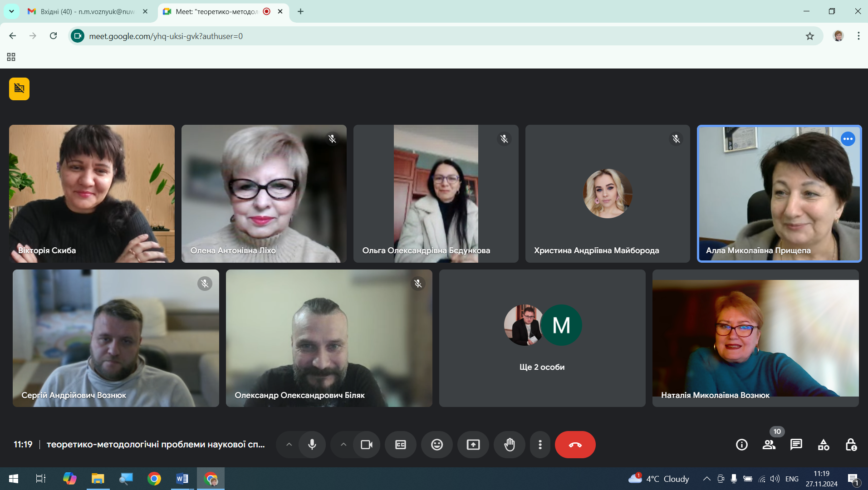Open Windows notification center

[x=853, y=479]
